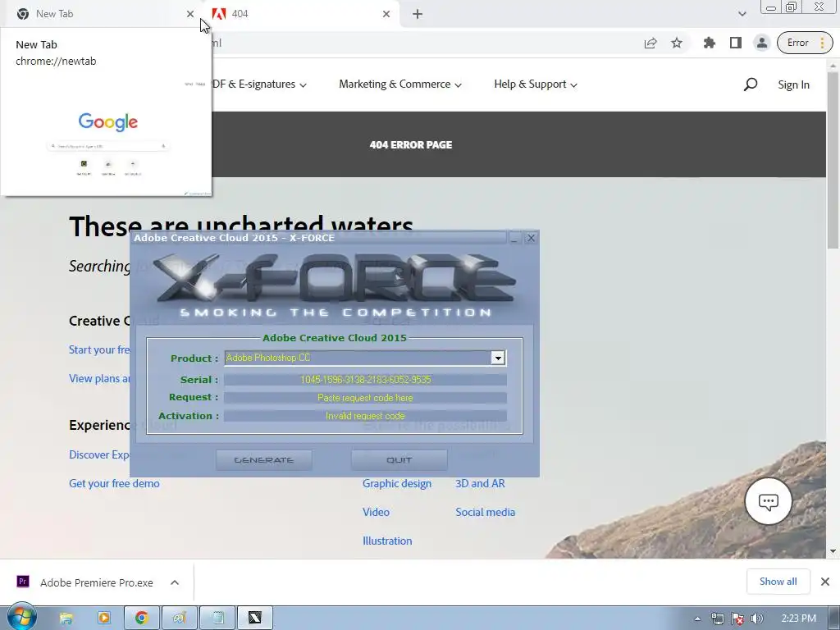Click the notepad taskbar icon
Screen dimensions: 840x630
[x=217, y=619]
